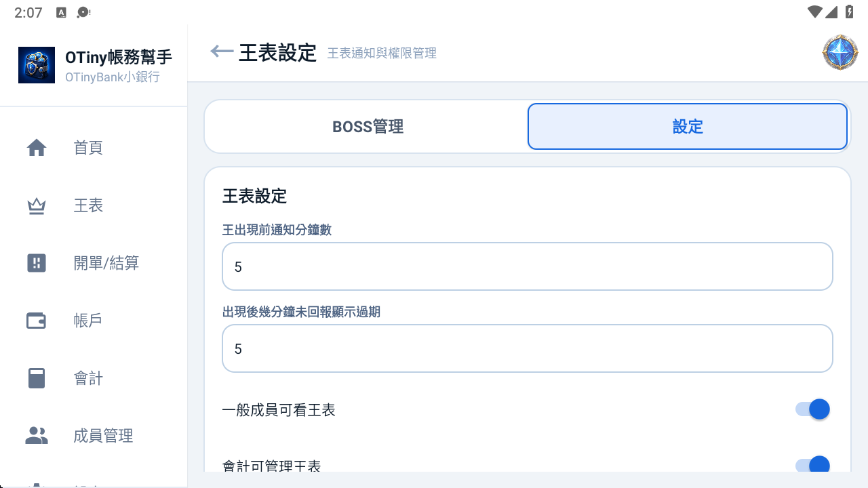This screenshot has height=488, width=868.
Task: Toggle 一般成員可看王表 switch
Action: [x=812, y=409]
